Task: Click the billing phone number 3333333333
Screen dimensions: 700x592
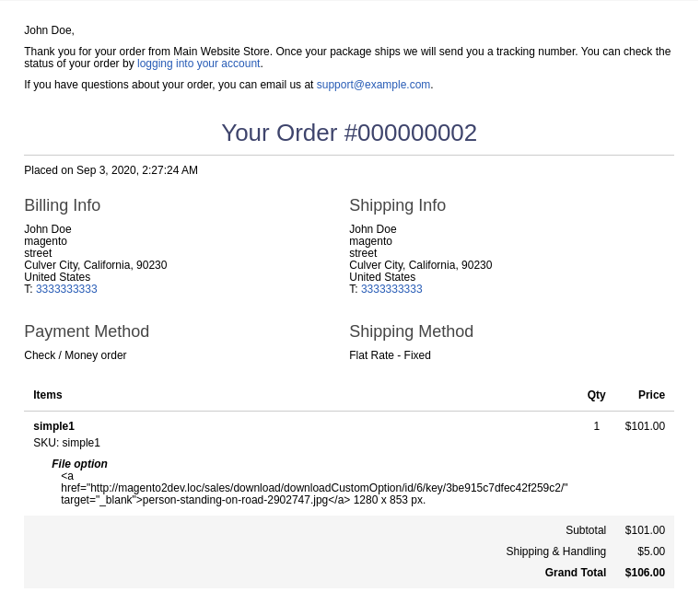Action: click(66, 289)
